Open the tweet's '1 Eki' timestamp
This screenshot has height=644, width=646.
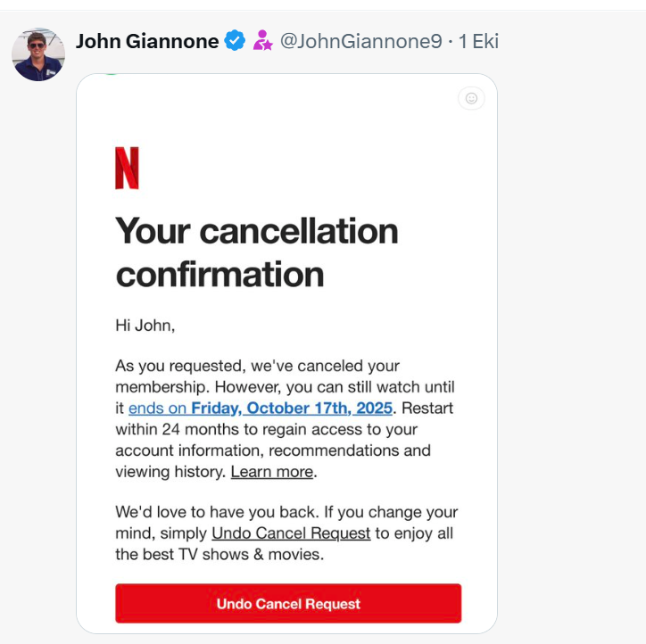coord(478,41)
